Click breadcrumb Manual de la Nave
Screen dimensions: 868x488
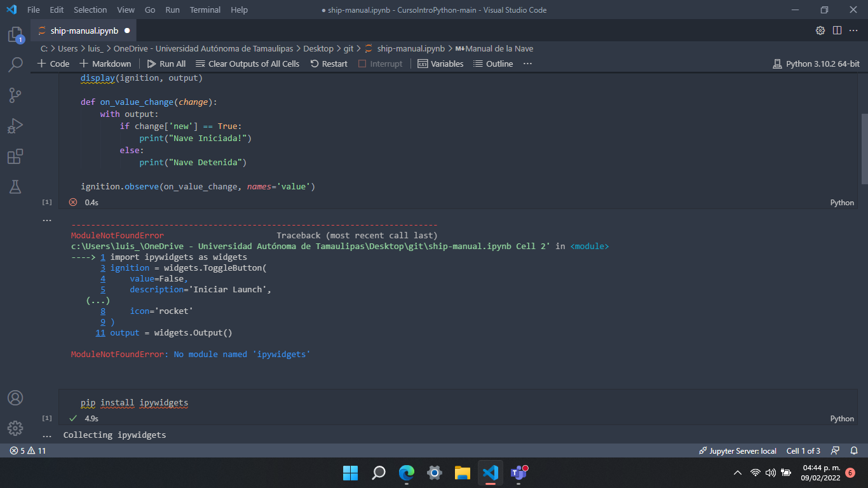point(494,48)
